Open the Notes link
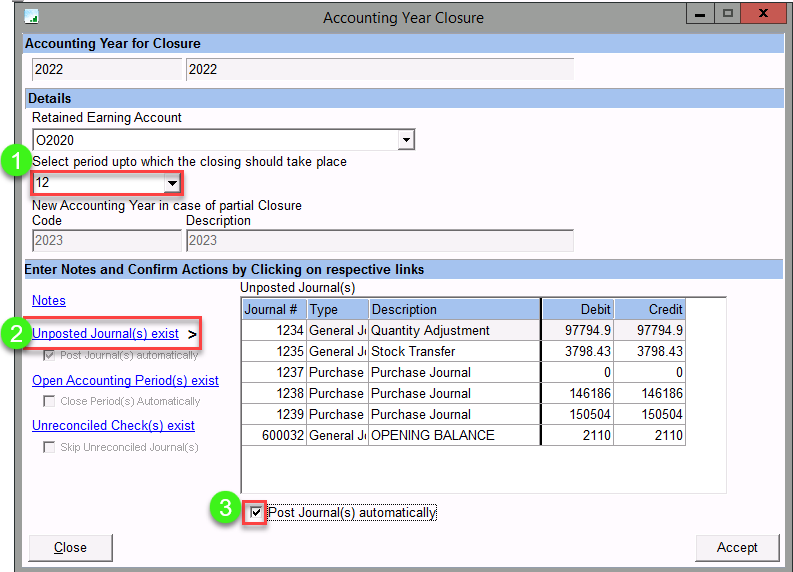Viewport: 793px width, 572px height. point(49,300)
